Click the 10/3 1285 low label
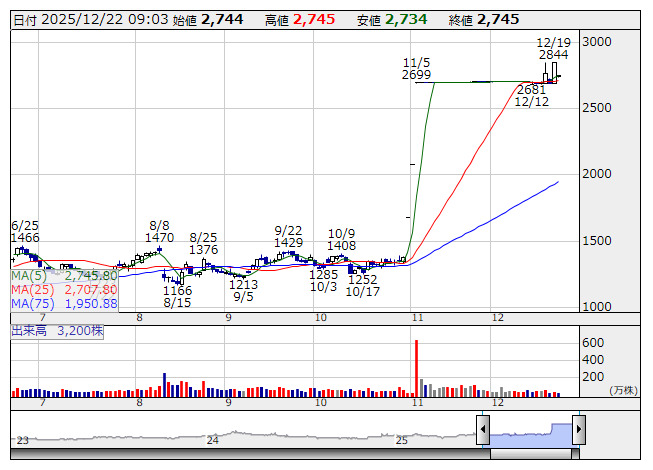The height and width of the screenshot is (470, 653). tap(324, 281)
